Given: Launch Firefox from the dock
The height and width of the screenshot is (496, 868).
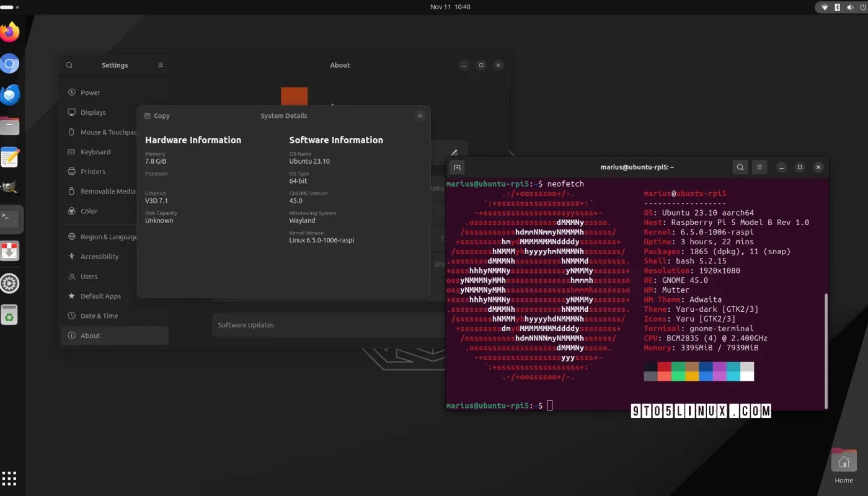Looking at the screenshot, I should (x=10, y=32).
